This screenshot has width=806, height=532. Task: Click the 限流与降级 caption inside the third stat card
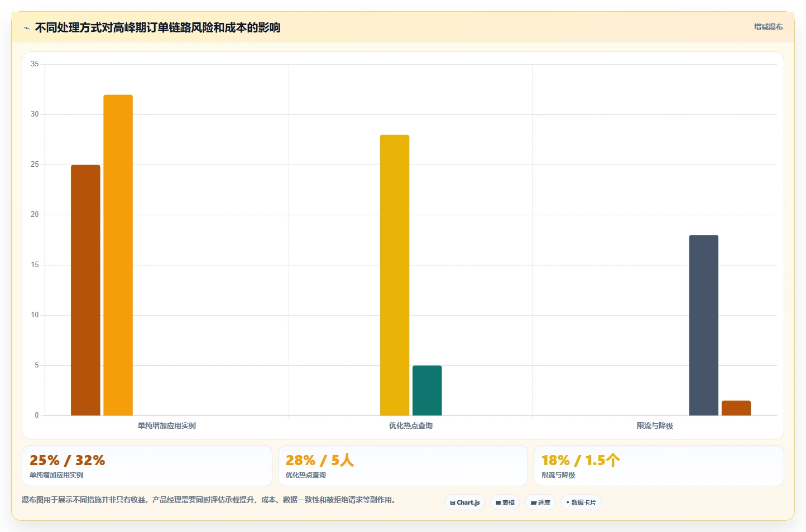(x=558, y=475)
